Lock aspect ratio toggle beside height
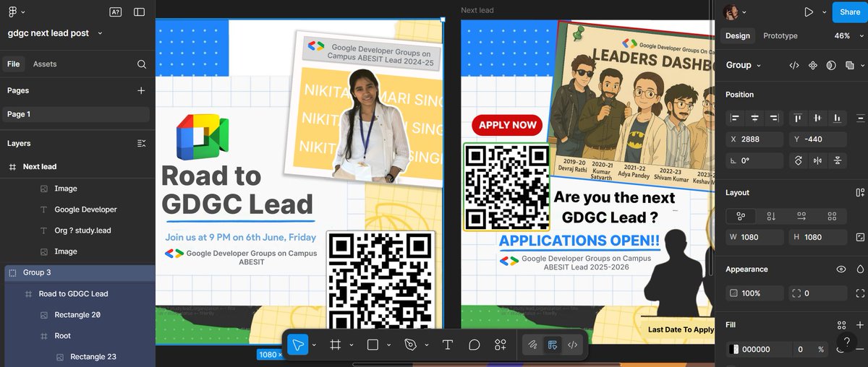Viewport: 868px width, 367px height. point(860,237)
